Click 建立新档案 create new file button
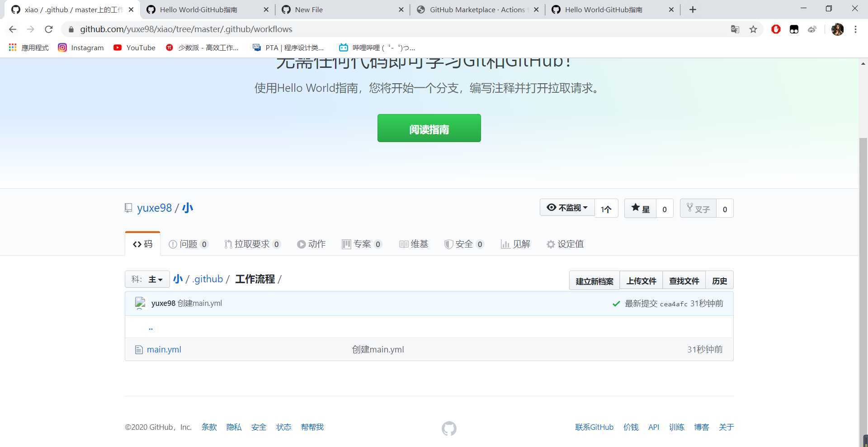This screenshot has width=868, height=447. click(x=594, y=281)
